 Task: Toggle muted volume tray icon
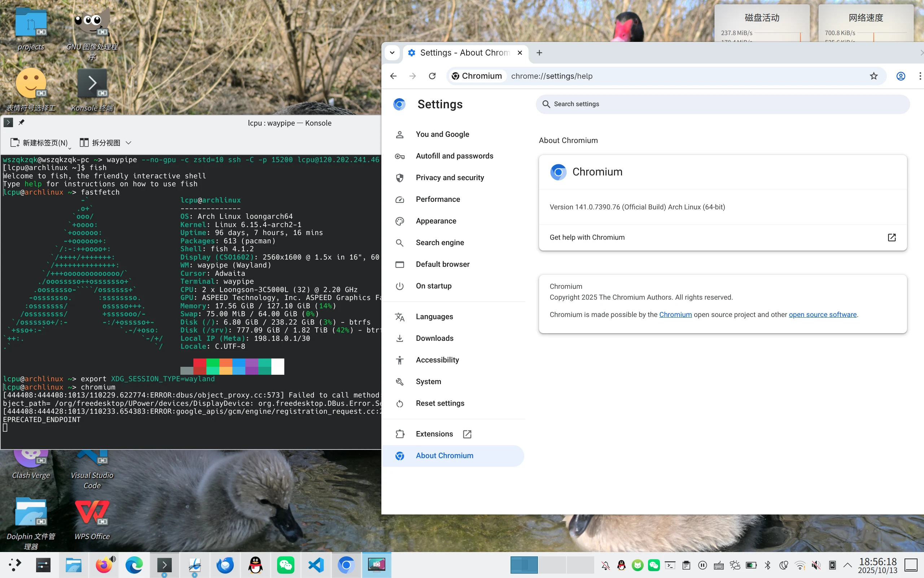(816, 565)
